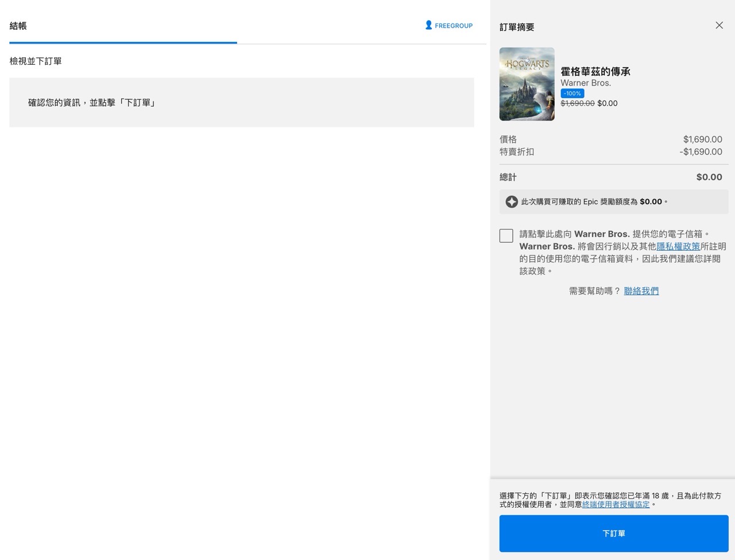Select the game title 霍格華茲的傳承

(595, 71)
